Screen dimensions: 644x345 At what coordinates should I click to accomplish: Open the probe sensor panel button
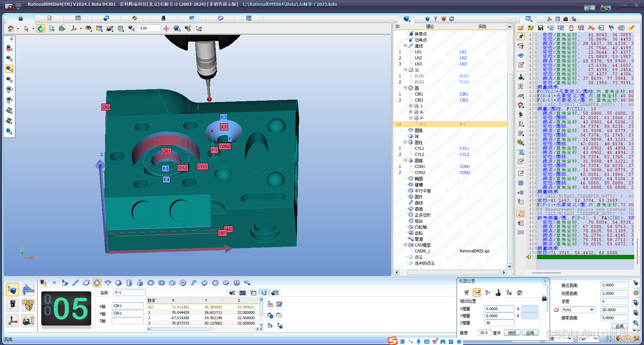pos(12,304)
